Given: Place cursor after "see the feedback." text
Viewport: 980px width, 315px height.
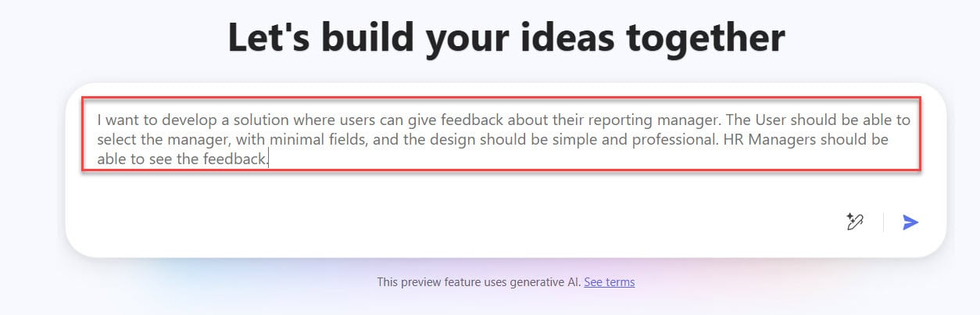Looking at the screenshot, I should pyautogui.click(x=269, y=159).
